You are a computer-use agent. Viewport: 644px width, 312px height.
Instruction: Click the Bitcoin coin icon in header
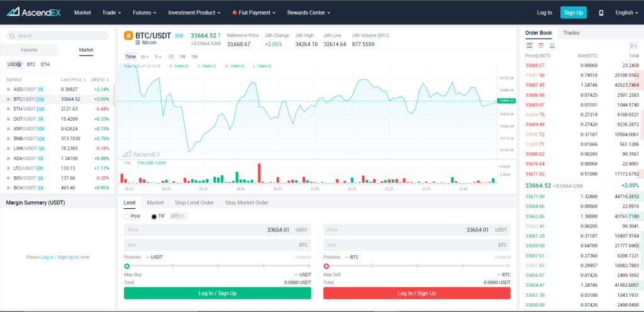tap(128, 36)
